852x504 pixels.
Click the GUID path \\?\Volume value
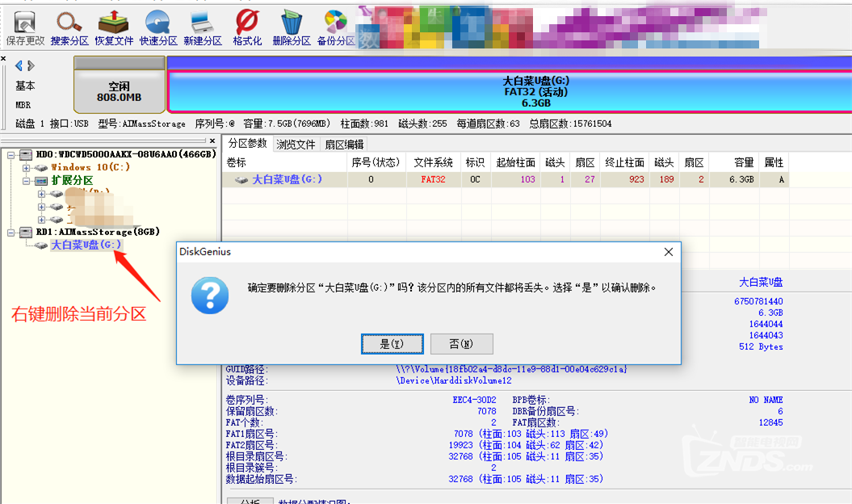click(x=511, y=369)
